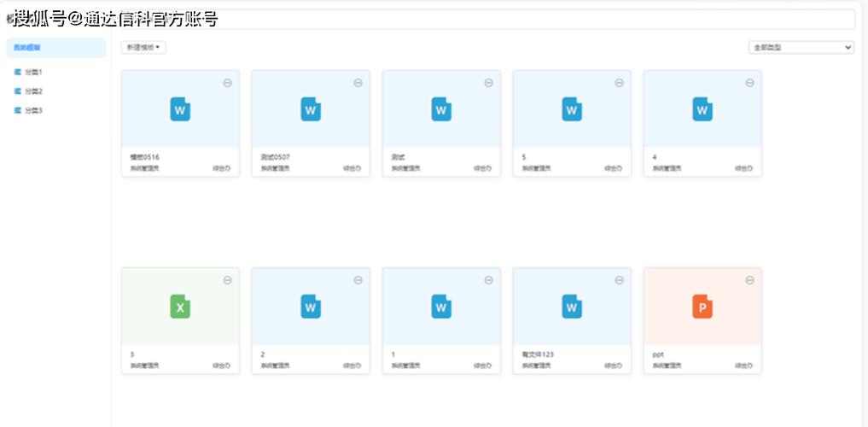Click the minus icon on card 5
This screenshot has width=868, height=427.
pos(620,83)
